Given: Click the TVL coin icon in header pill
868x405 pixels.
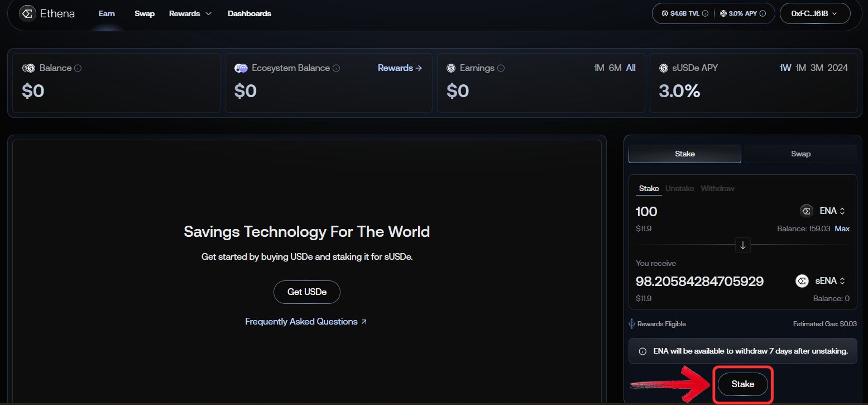Looking at the screenshot, I should pyautogui.click(x=664, y=13).
